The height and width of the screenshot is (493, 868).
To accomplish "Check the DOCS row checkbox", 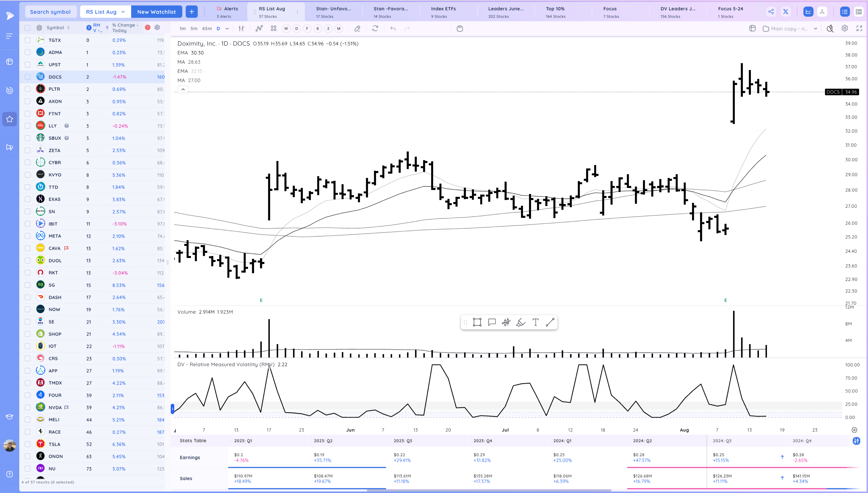I will point(27,77).
